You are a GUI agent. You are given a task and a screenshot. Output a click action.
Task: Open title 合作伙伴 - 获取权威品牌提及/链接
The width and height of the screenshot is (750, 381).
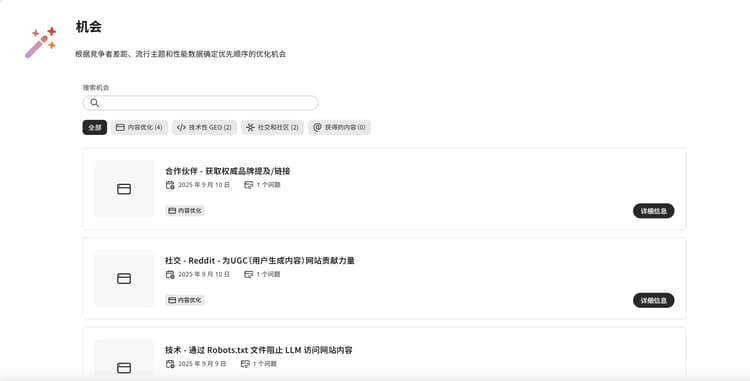(x=228, y=171)
